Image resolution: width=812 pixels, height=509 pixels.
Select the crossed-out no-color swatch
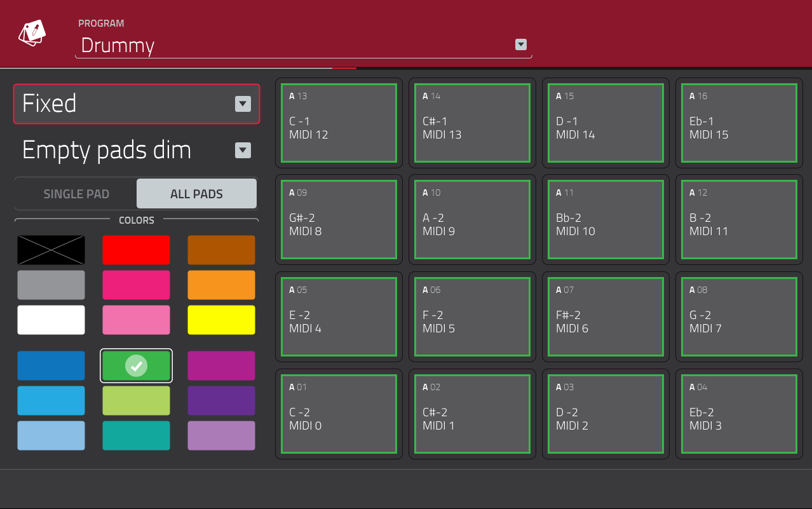[51, 250]
